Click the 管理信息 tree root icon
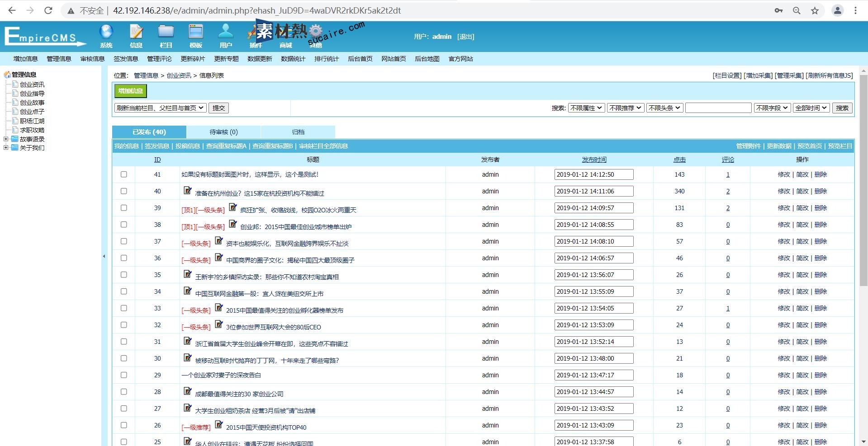 tap(7, 75)
